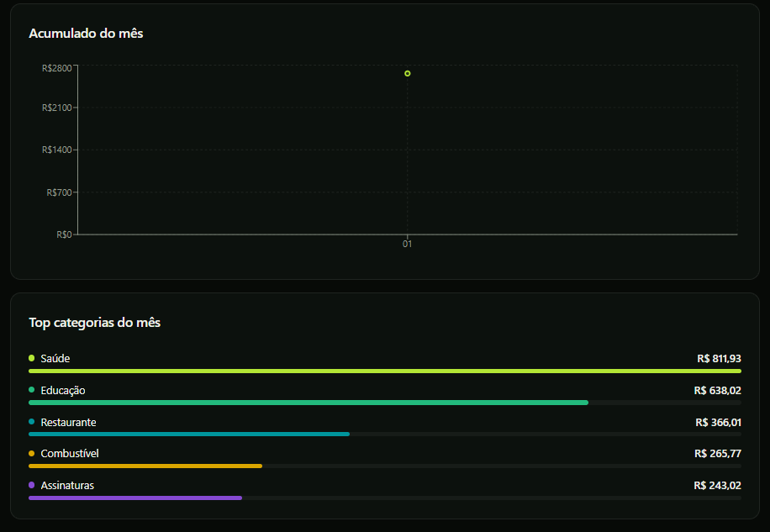Select the Combustível category label
The height and width of the screenshot is (532, 770).
[x=70, y=454]
